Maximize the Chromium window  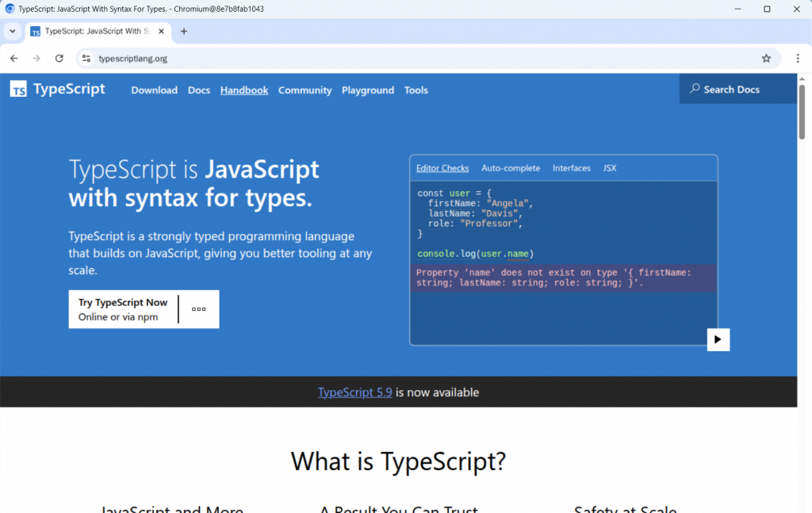click(x=767, y=9)
